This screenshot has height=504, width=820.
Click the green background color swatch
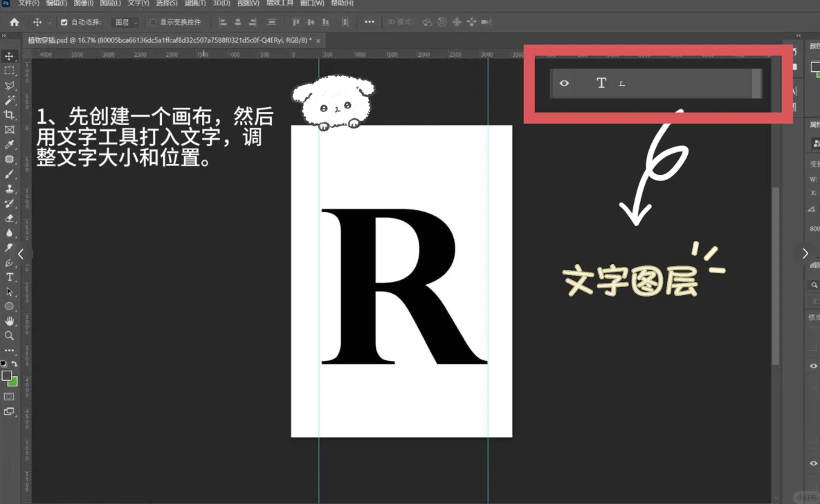click(x=13, y=382)
